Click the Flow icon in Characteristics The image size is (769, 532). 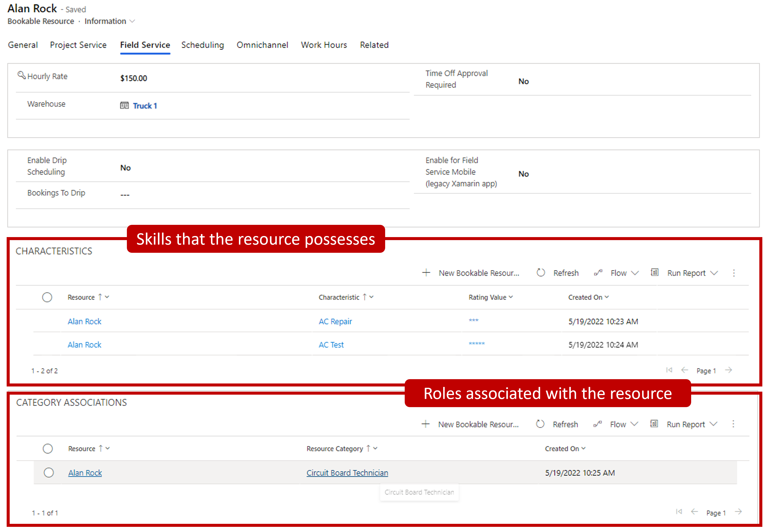pos(598,273)
